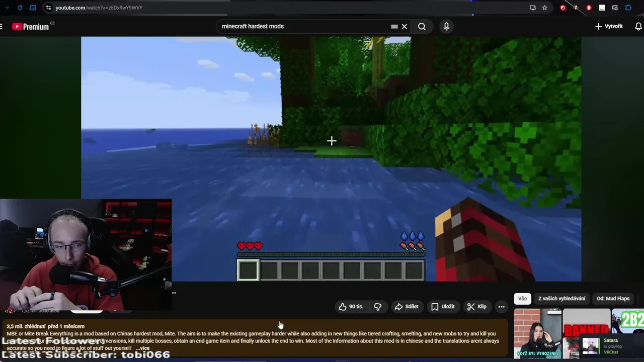Open the on-screen keyboard icon in search box
Viewport: 644px width, 362px height.
click(394, 27)
